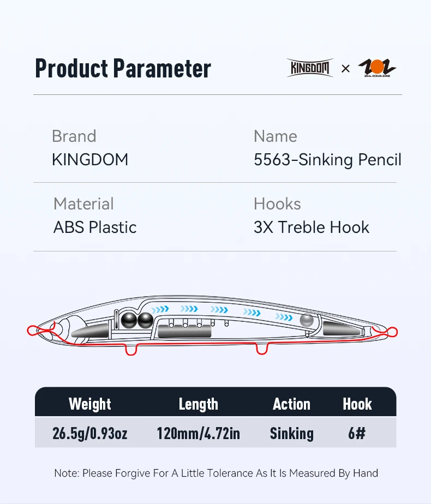431x504 pixels.
Task: Click the red tail eyelet of lure
Action: pyautogui.click(x=392, y=331)
